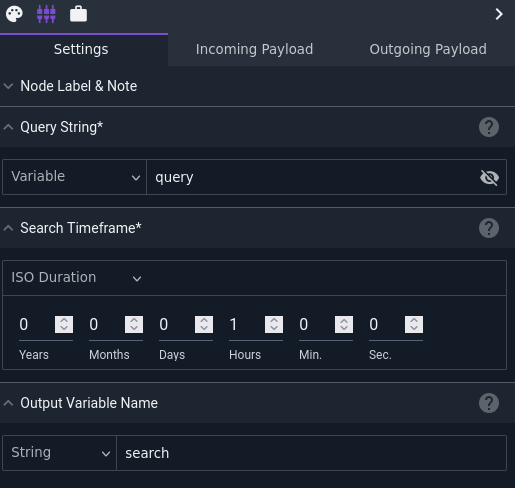Open the palette appearance icon
This screenshot has height=488, width=515.
pos(14,14)
